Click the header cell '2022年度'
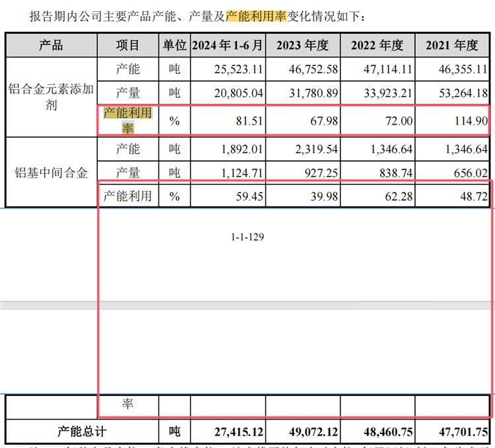Screen dimensions: 495x448 coord(378,45)
